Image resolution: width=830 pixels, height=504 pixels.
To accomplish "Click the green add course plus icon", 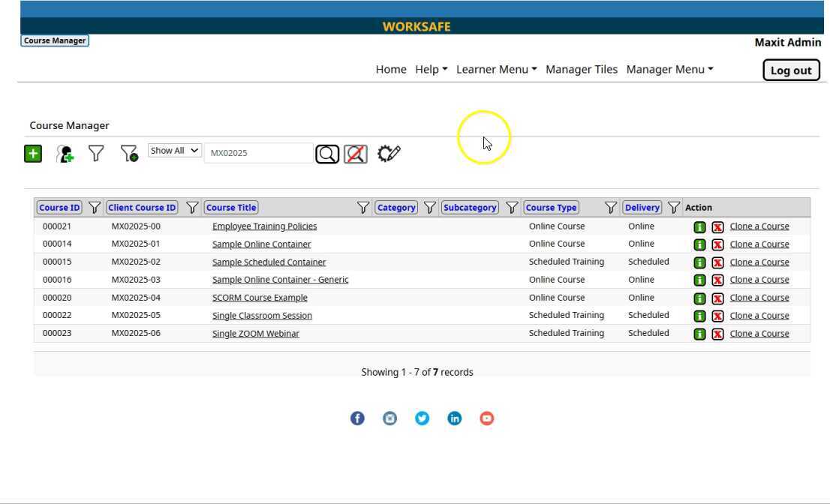I will tap(33, 154).
